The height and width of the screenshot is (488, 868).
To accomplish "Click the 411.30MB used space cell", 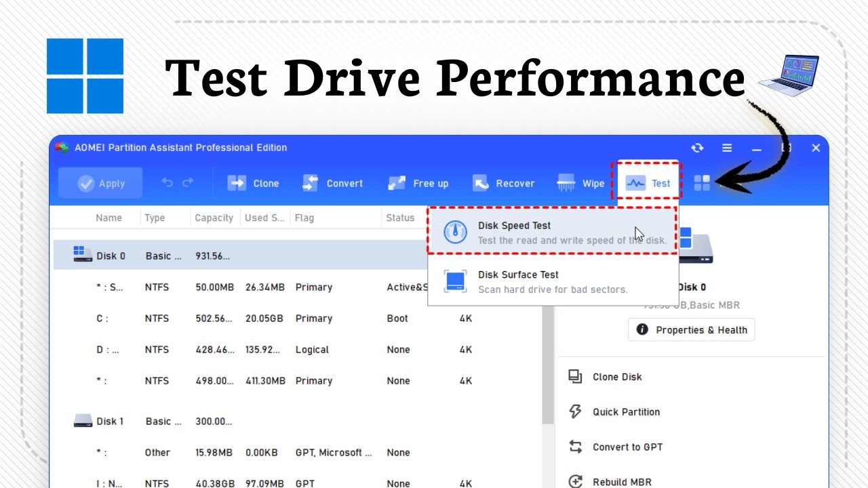I will pos(265,381).
